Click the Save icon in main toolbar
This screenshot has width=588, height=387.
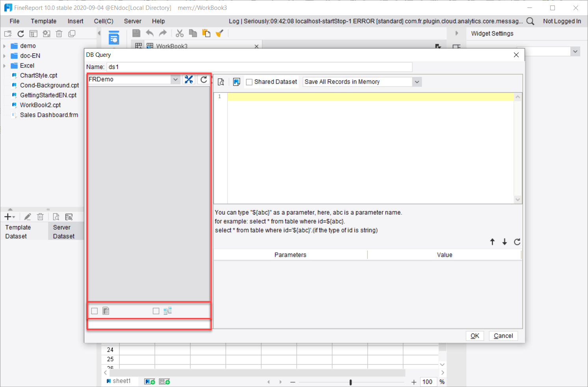[x=136, y=33]
